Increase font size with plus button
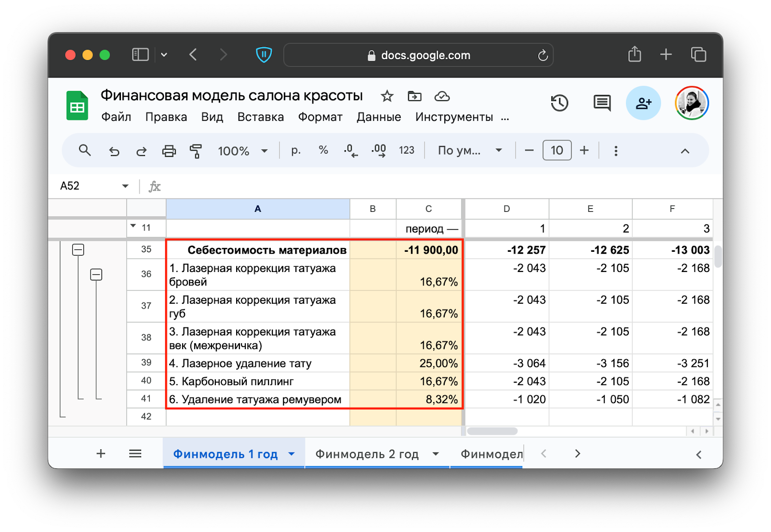 coord(584,151)
